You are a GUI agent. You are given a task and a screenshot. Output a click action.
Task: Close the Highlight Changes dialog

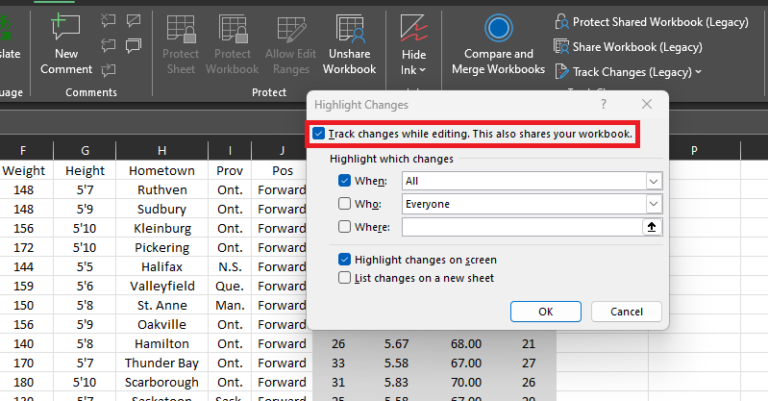pyautogui.click(x=647, y=104)
